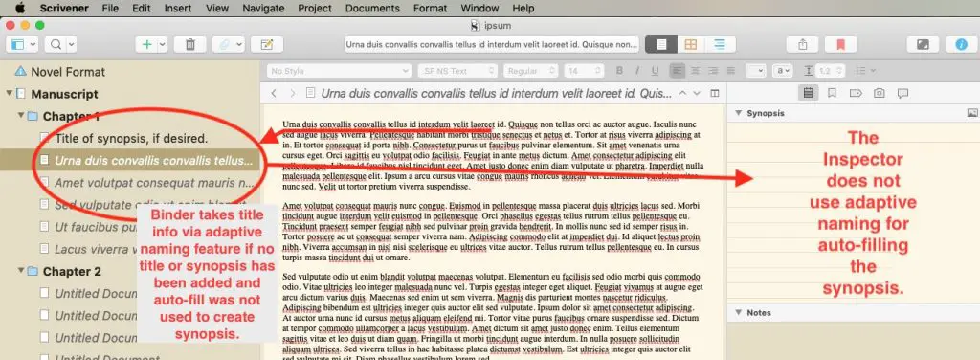
Task: Switch synopsis to image using picture icon
Action: click(972, 113)
